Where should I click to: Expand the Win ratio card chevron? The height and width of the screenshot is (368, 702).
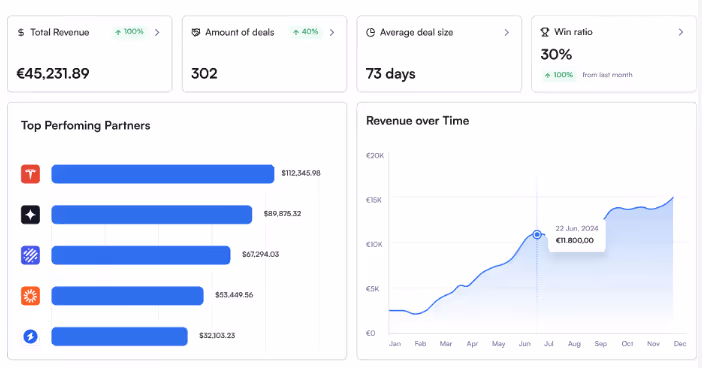(681, 32)
